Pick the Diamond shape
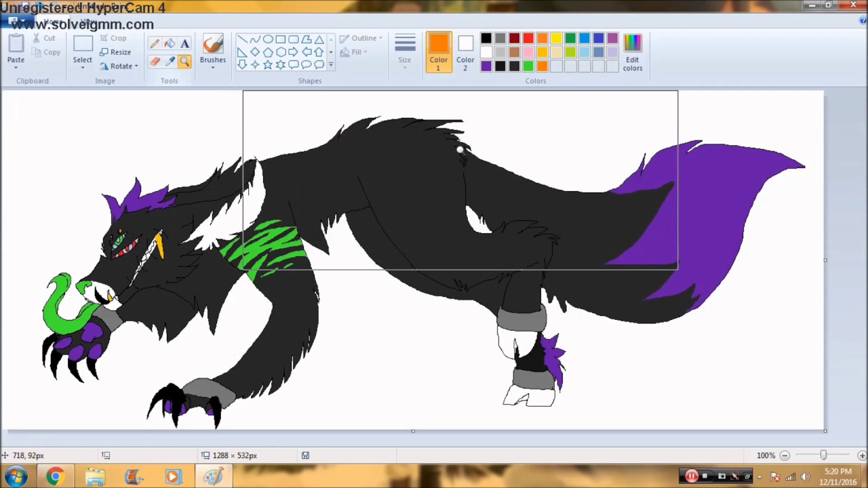 click(x=255, y=52)
